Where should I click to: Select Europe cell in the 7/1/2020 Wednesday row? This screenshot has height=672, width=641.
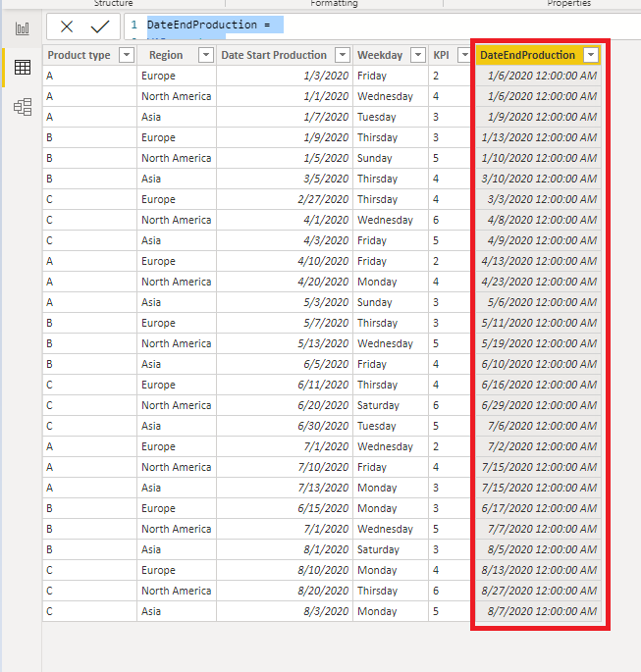point(177,446)
